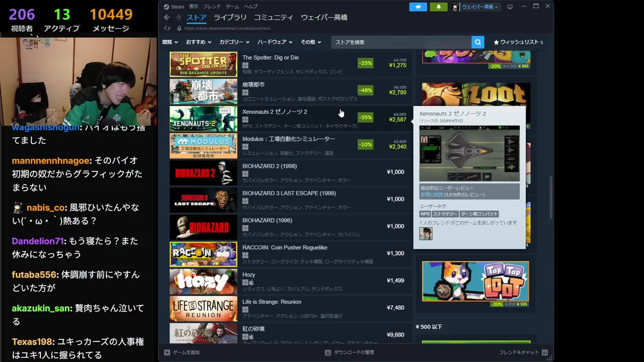Click the Xenonauts 2 popup screenshot

[x=469, y=153]
